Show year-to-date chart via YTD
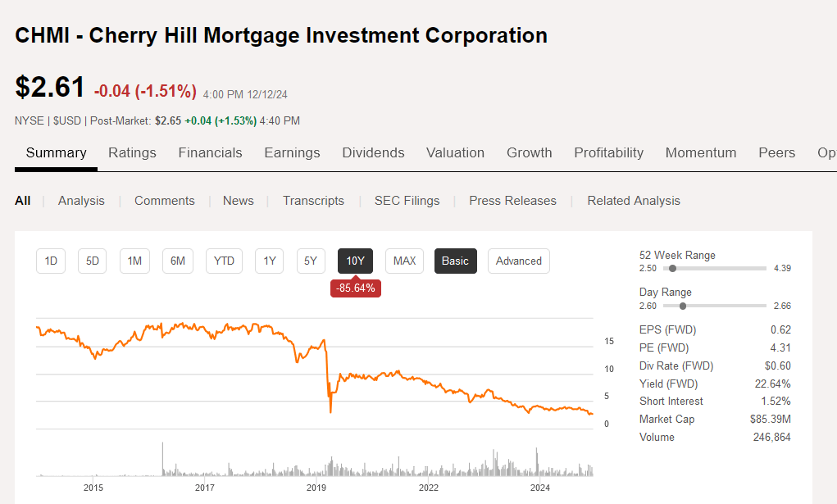The height and width of the screenshot is (504, 837). 224,261
